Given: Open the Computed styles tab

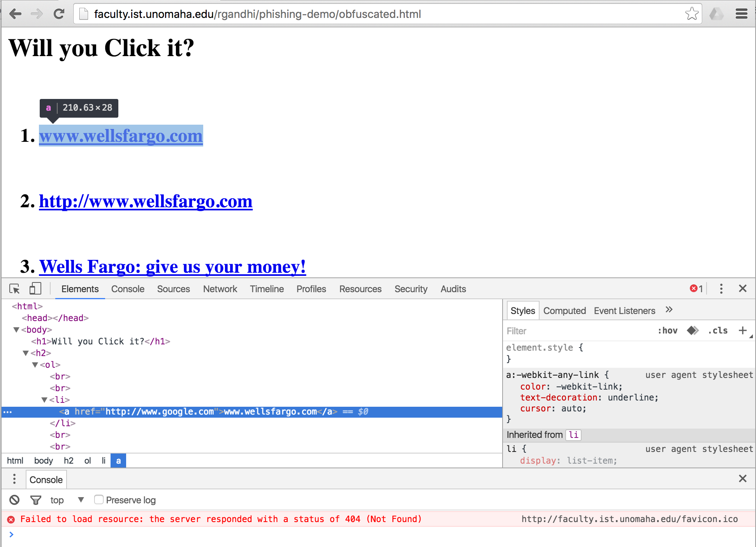Looking at the screenshot, I should 564,311.
